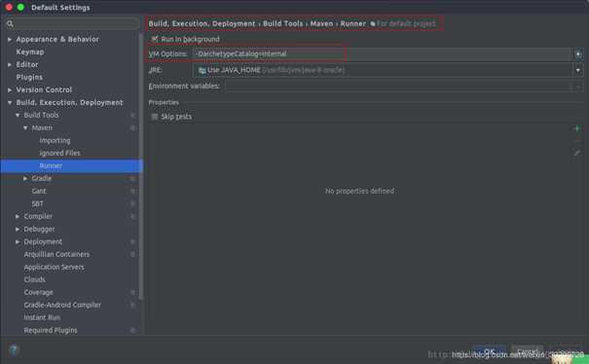Click the project-level icon beside Required Plugins

132,330
